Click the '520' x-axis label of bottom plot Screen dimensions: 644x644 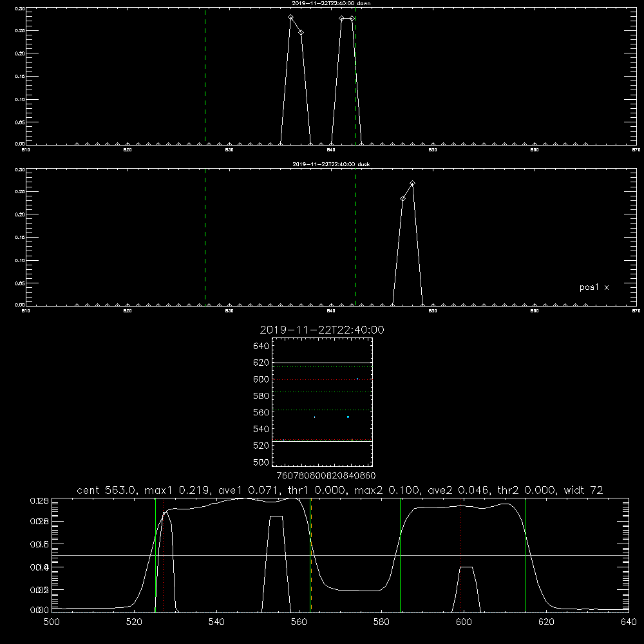click(134, 622)
